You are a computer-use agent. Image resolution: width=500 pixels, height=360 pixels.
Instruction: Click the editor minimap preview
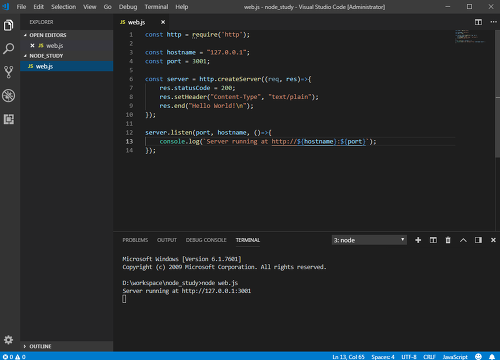click(470, 36)
